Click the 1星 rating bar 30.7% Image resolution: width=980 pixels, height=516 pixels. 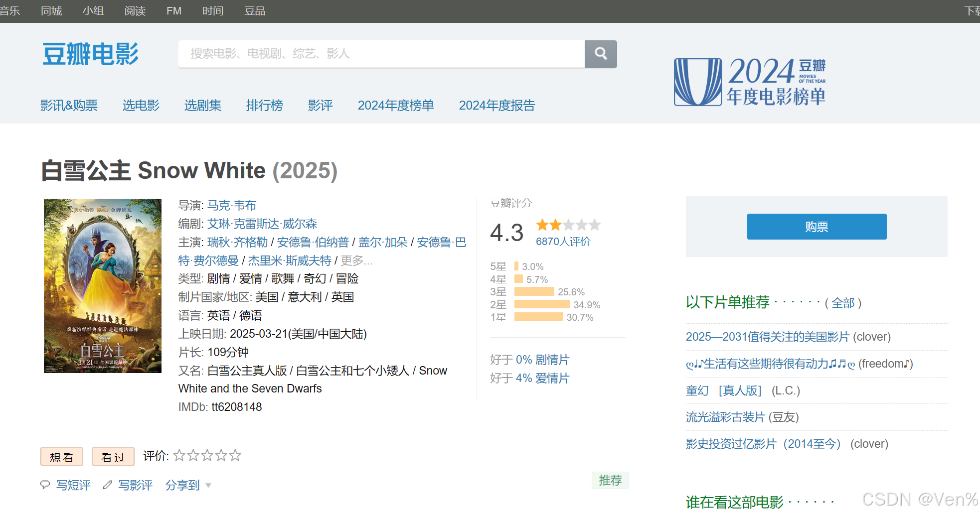pos(539,317)
